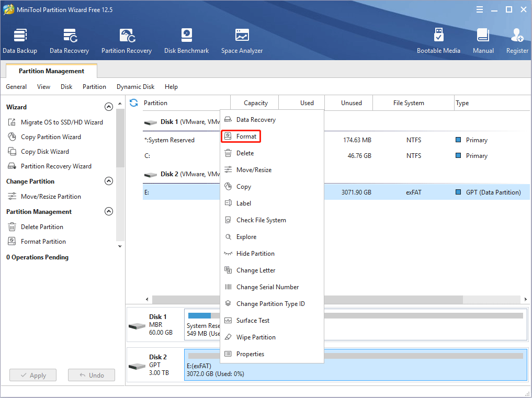This screenshot has height=398, width=532.
Task: Open the Data Backup tool
Action: pos(20,41)
